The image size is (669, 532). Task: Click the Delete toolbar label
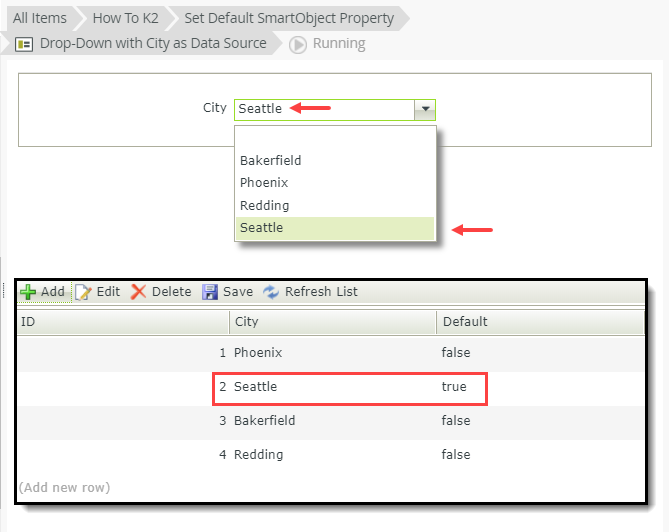pos(172,292)
